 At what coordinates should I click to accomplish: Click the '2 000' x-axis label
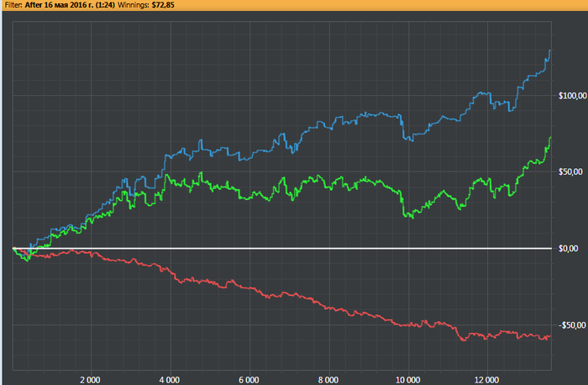(x=90, y=380)
